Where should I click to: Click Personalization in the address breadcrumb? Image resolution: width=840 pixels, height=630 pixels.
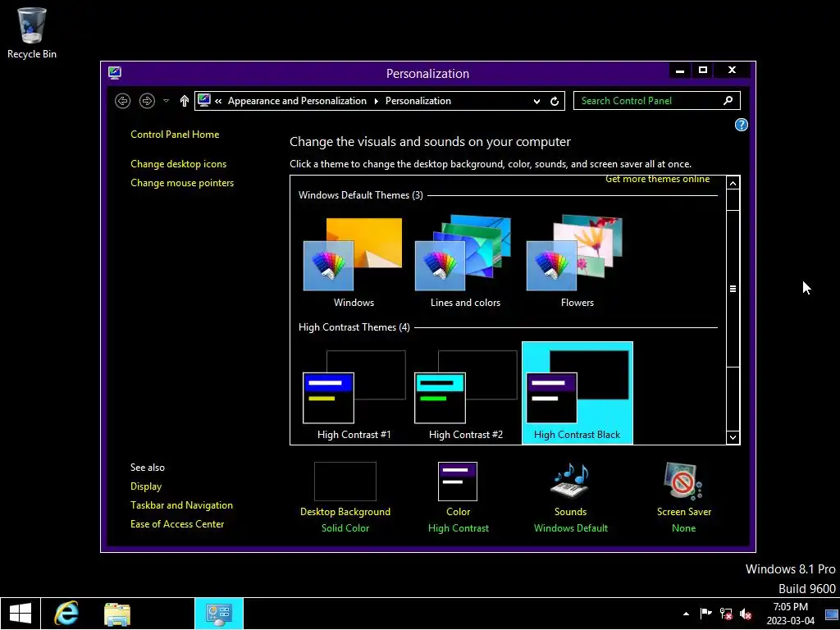(418, 101)
